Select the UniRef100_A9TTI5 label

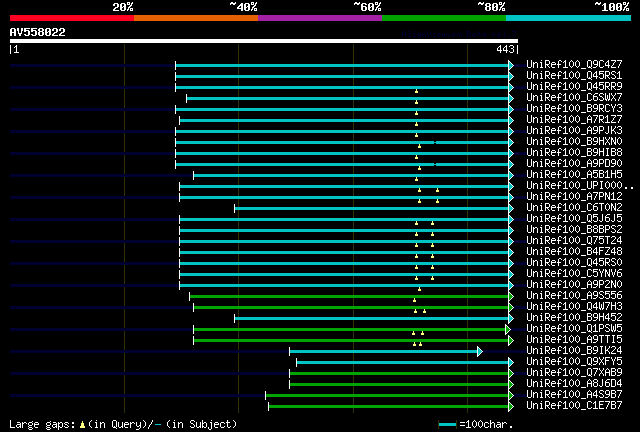click(x=574, y=340)
